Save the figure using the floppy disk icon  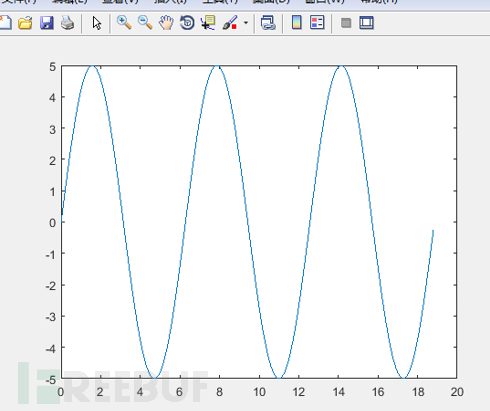pyautogui.click(x=47, y=23)
